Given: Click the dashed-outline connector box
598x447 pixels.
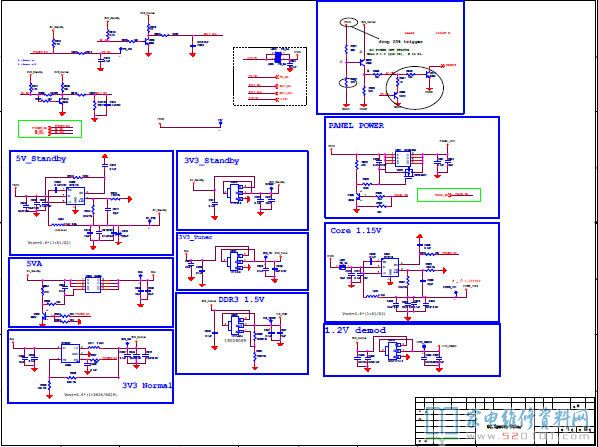Looking at the screenshot, I should 270,76.
